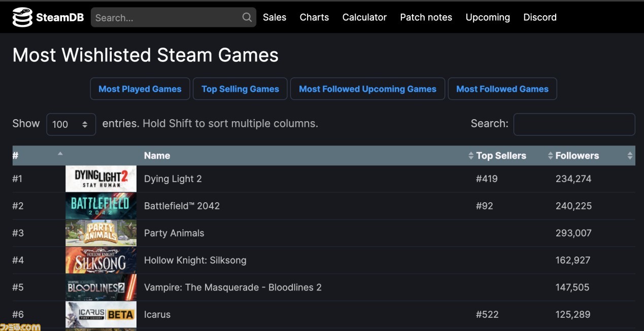Click the SteamDB logo icon
This screenshot has width=644, height=331.
tap(22, 17)
